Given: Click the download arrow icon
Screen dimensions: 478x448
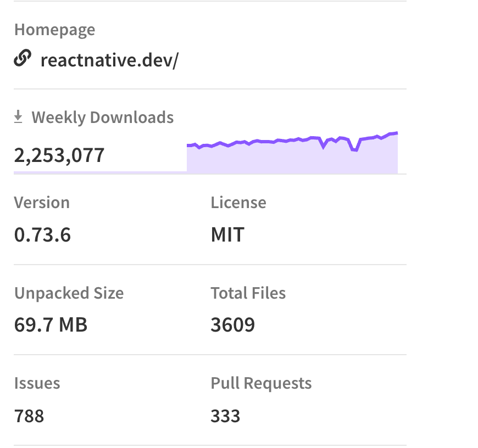Looking at the screenshot, I should click(x=18, y=117).
